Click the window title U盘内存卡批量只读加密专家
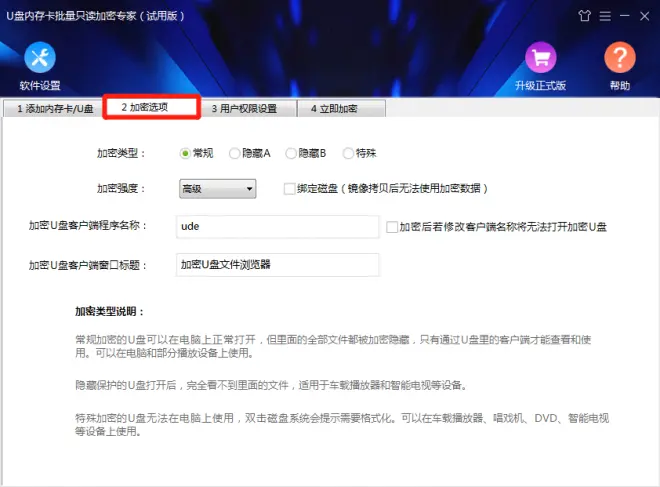 pos(95,16)
